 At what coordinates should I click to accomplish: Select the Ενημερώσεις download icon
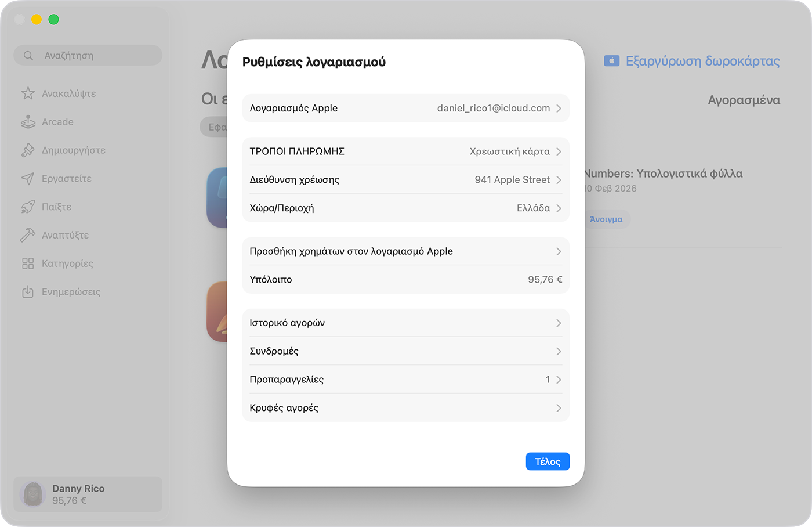(28, 292)
